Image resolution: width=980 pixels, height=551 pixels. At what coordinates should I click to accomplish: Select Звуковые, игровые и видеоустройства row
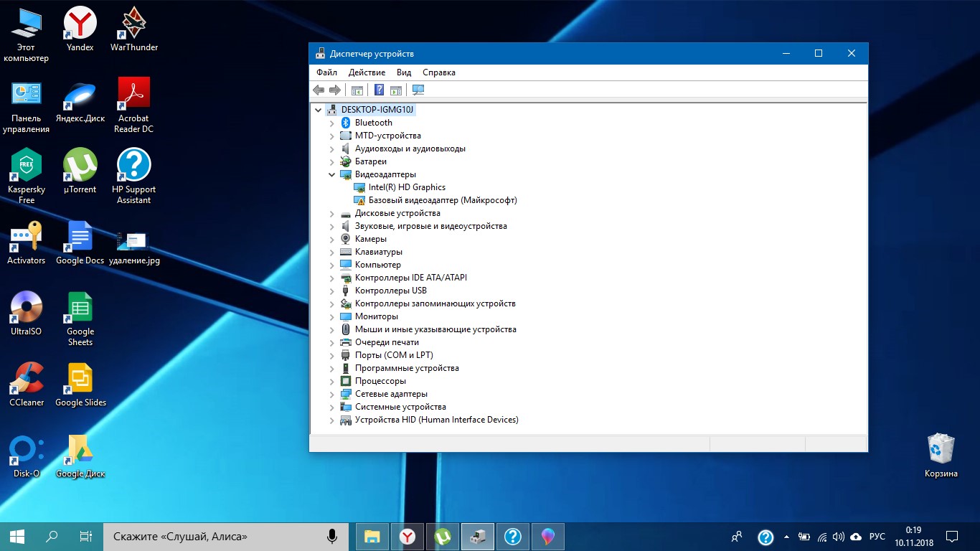431,226
